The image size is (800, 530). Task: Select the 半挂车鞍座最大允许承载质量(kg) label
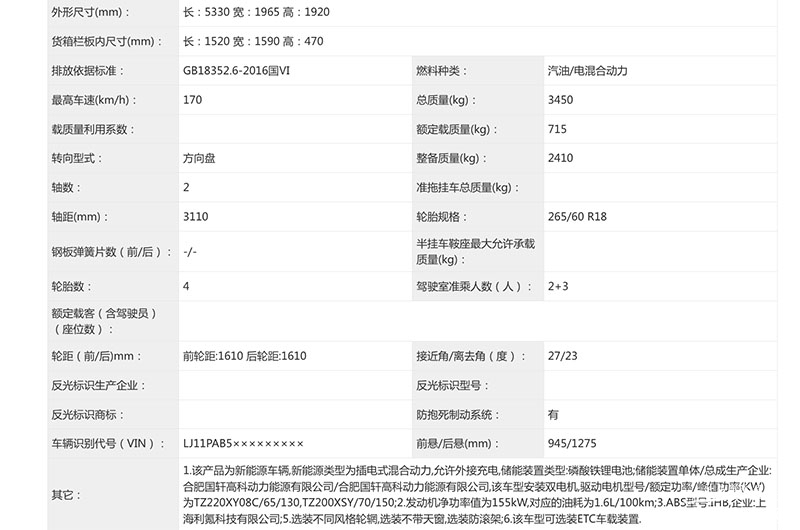pos(476,252)
